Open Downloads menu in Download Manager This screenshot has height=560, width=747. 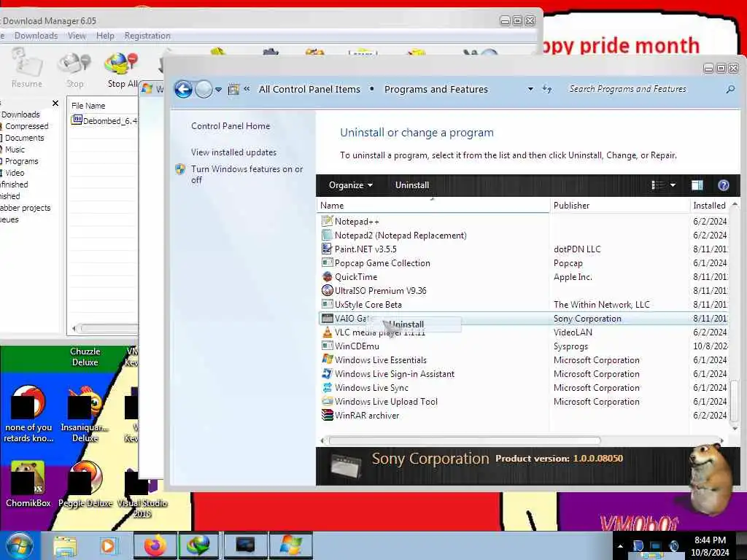(36, 36)
